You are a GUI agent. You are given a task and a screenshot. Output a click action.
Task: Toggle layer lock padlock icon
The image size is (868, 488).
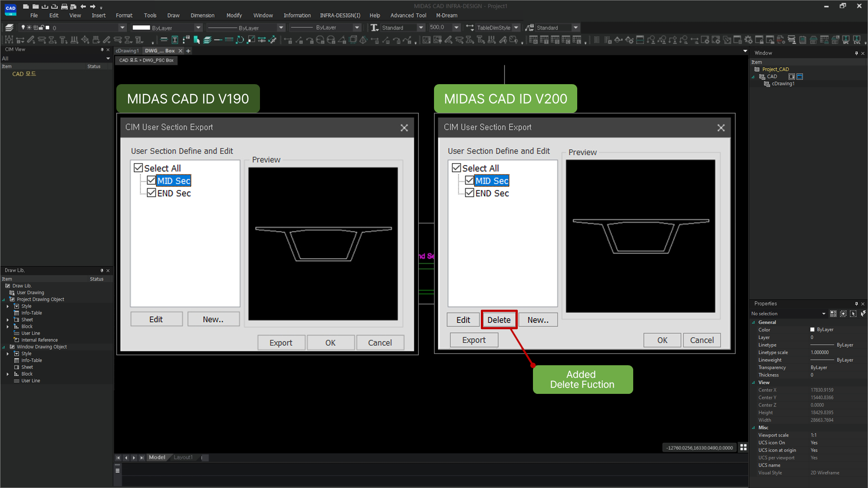point(41,27)
